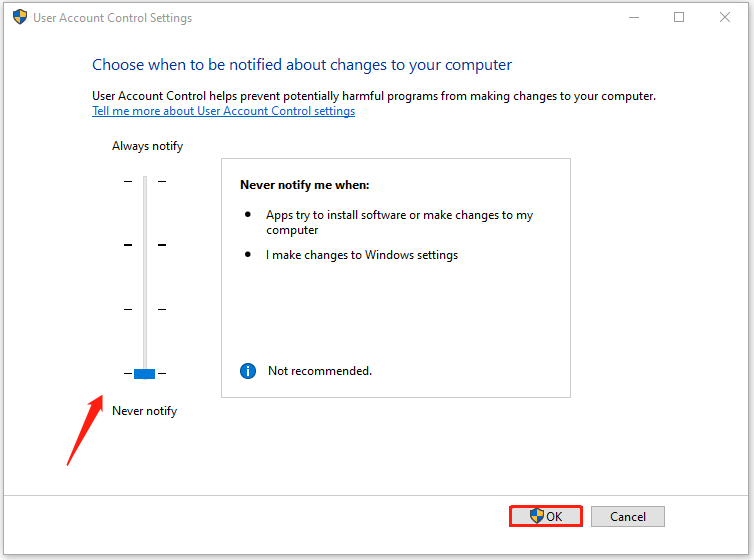Image resolution: width=754 pixels, height=560 pixels.
Task: Click the UAC shield icon in title bar
Action: [x=20, y=17]
